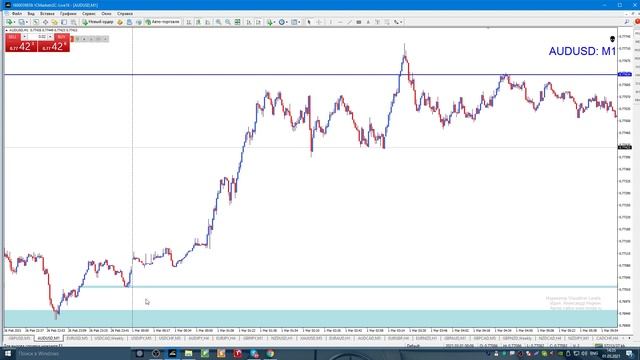Expand the profiles dropdown arrow
The width and height of the screenshot is (640, 360).
pyautogui.click(x=27, y=22)
